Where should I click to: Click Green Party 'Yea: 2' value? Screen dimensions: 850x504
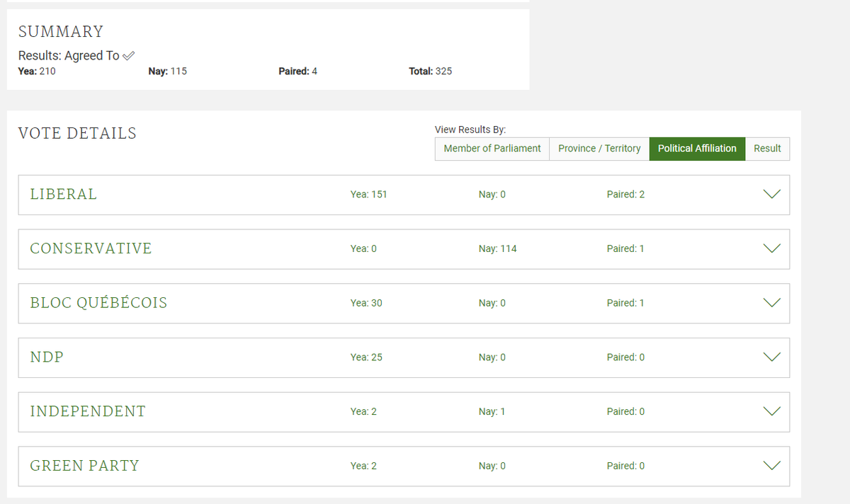(x=363, y=466)
